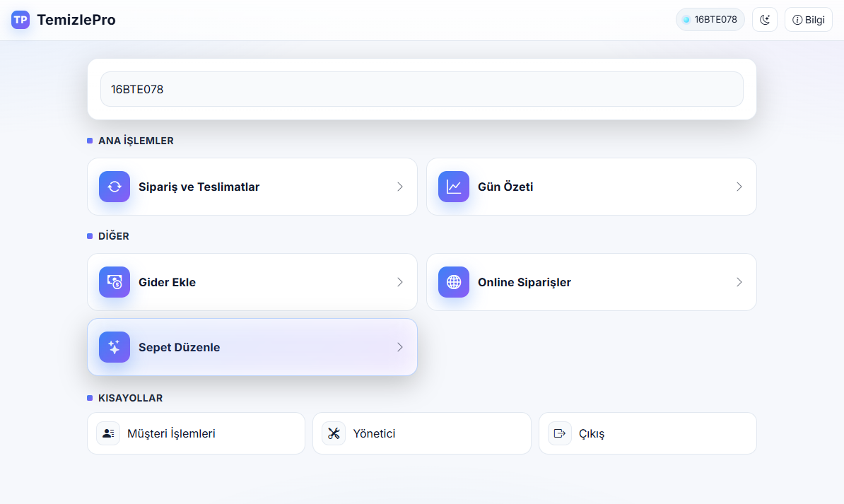The image size is (844, 504).
Task: Open the Online Siparişler menu card
Action: click(591, 282)
